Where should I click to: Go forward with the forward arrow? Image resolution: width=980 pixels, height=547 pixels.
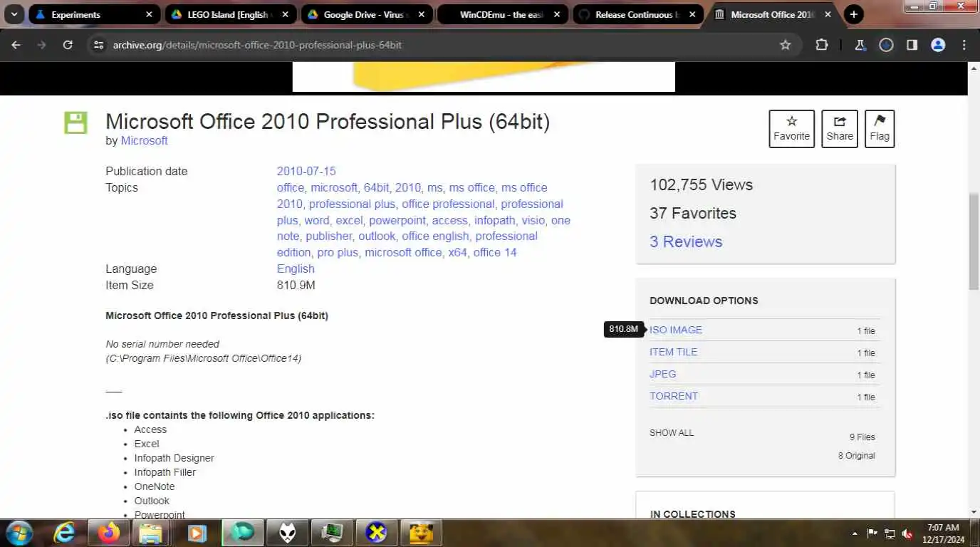(x=41, y=45)
